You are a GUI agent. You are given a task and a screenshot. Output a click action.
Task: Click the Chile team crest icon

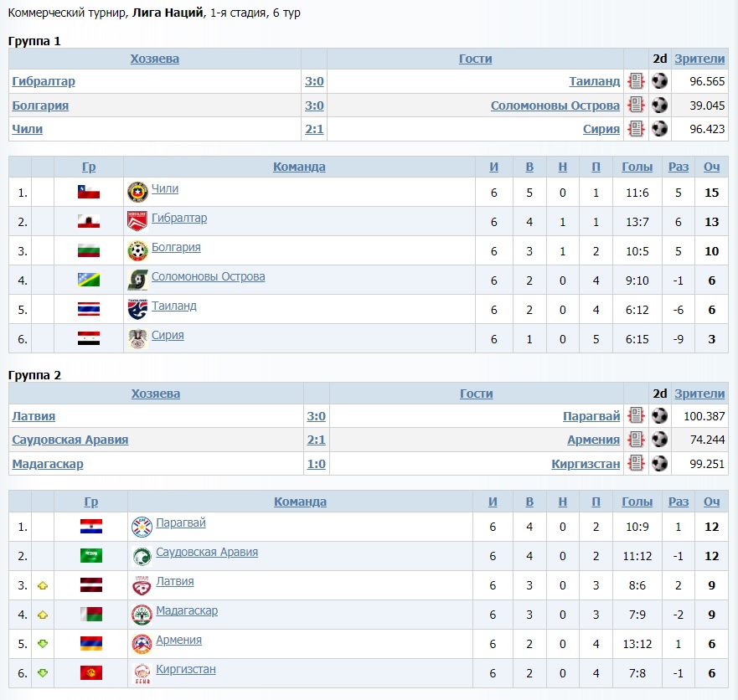137,192
